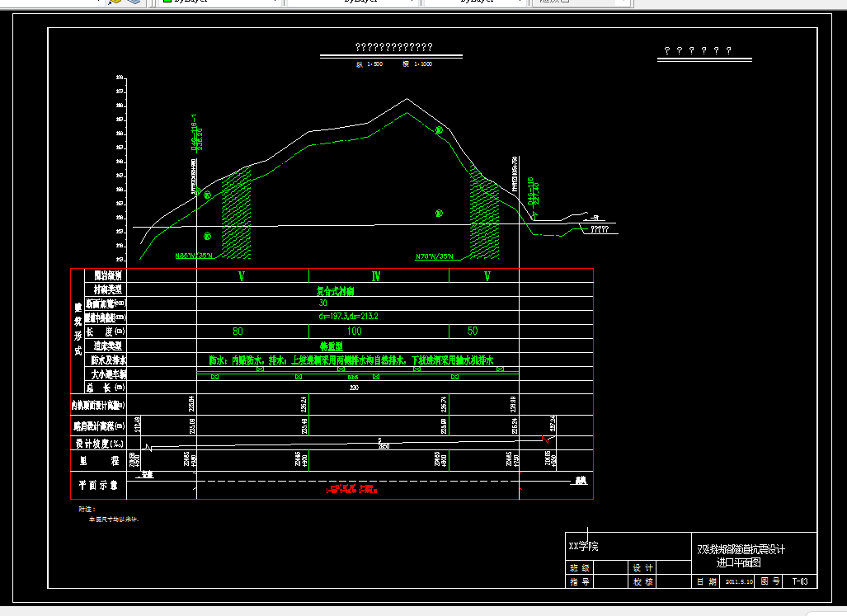Select the question-mark drawing title text
Image resolution: width=847 pixels, height=616 pixels.
393,47
